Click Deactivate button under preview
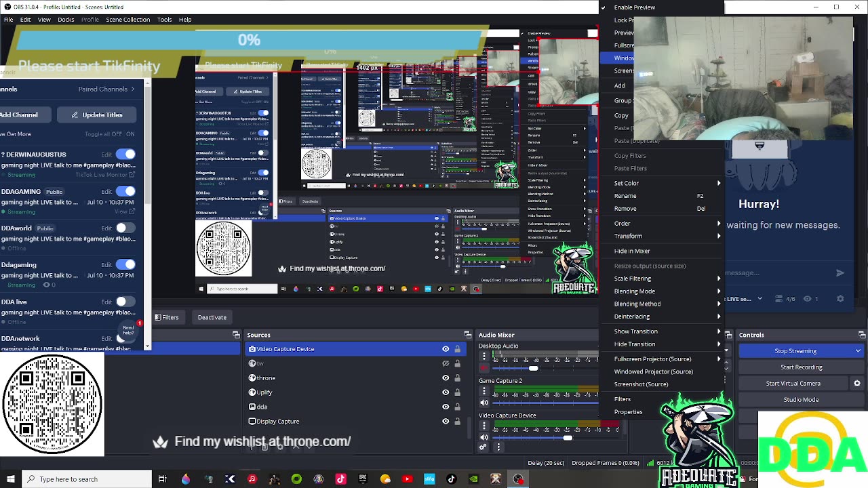This screenshot has height=488, width=868. point(212,317)
